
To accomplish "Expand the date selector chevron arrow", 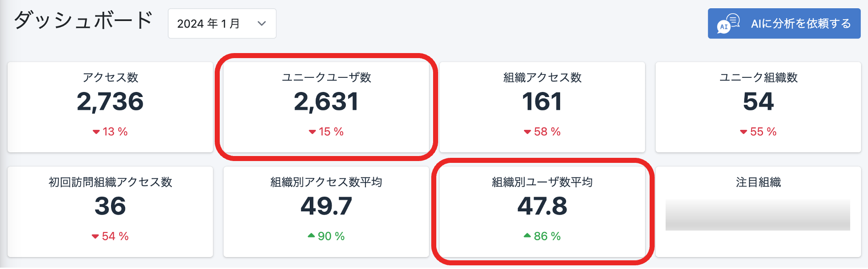I will 262,23.
